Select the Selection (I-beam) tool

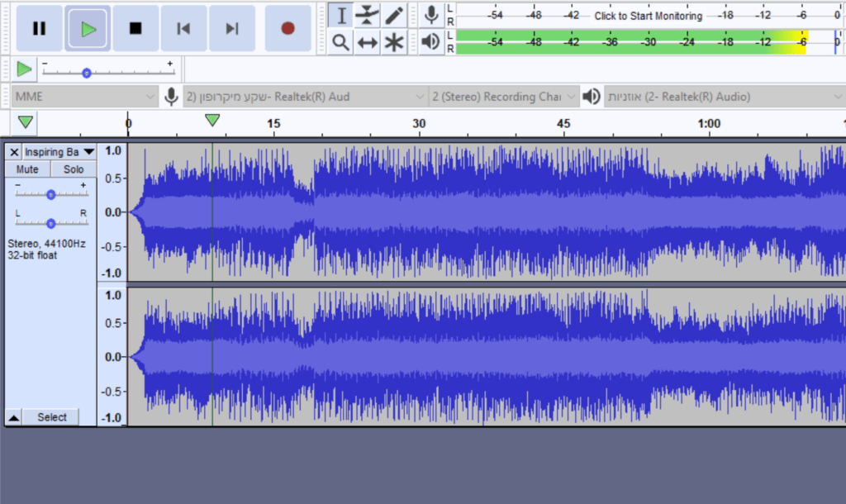pos(341,15)
